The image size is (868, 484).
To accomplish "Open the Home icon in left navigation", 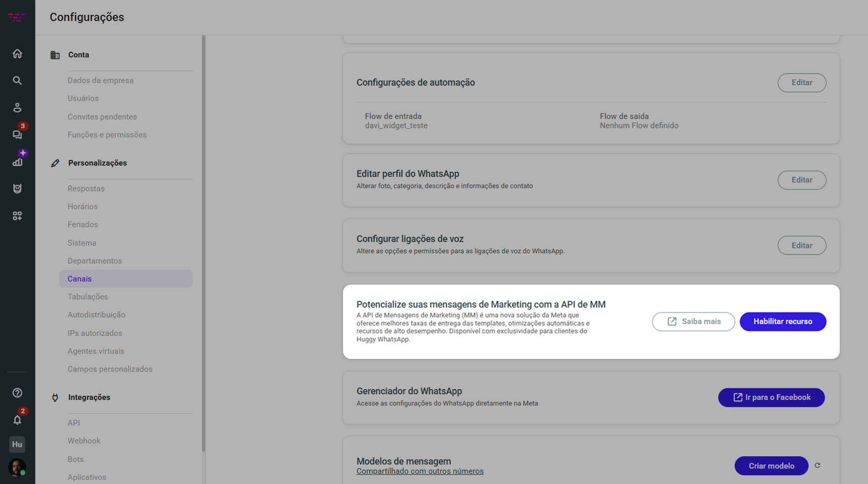I will tap(17, 54).
